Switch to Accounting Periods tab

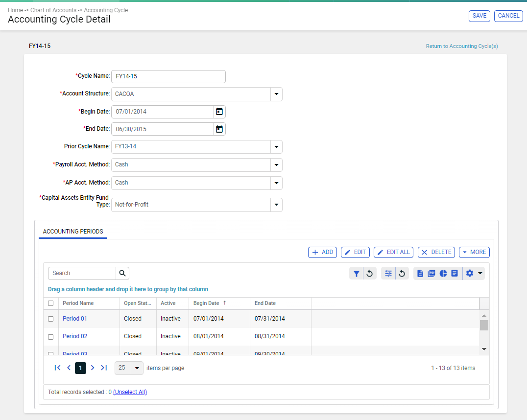[x=73, y=232]
